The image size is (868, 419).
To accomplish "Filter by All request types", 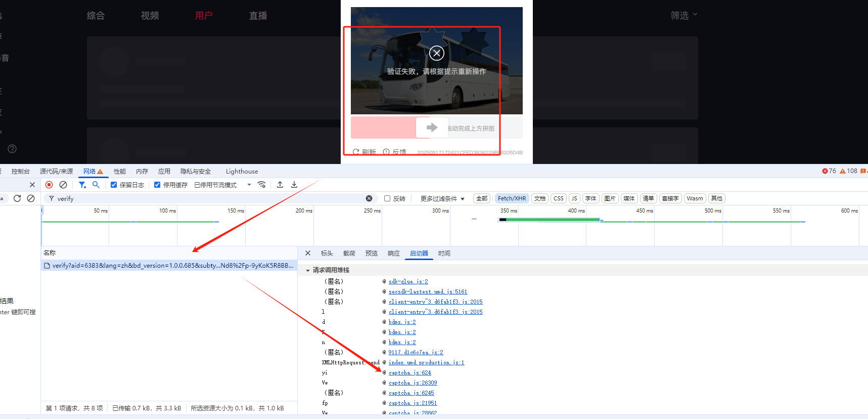I will 482,198.
